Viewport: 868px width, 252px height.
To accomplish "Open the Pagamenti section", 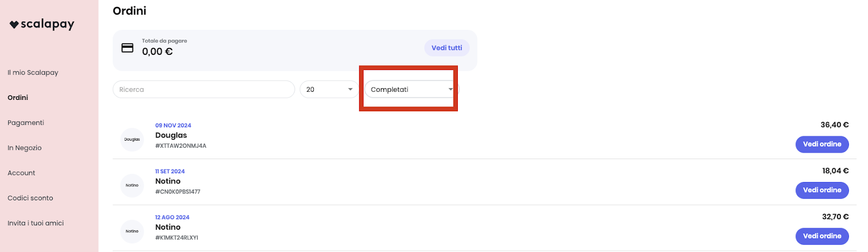I will pos(26,123).
